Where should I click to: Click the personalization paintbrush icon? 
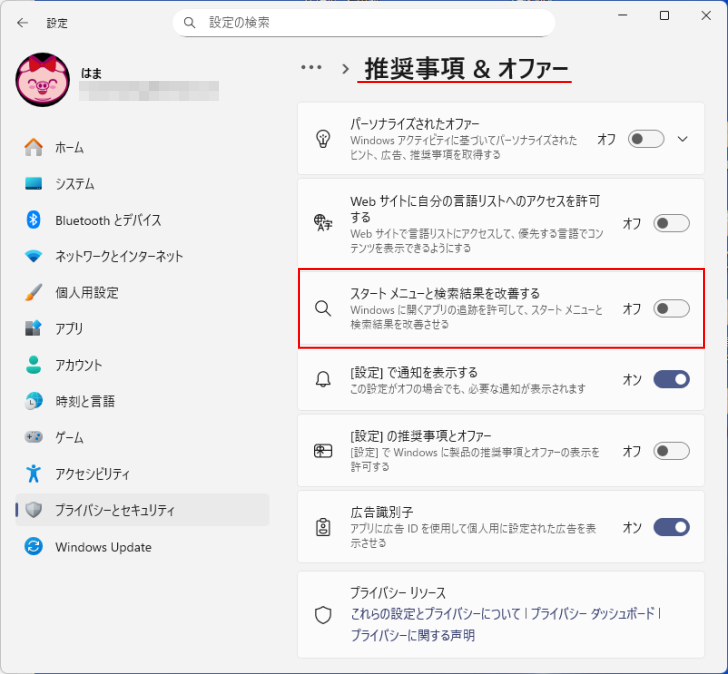pyautogui.click(x=33, y=292)
